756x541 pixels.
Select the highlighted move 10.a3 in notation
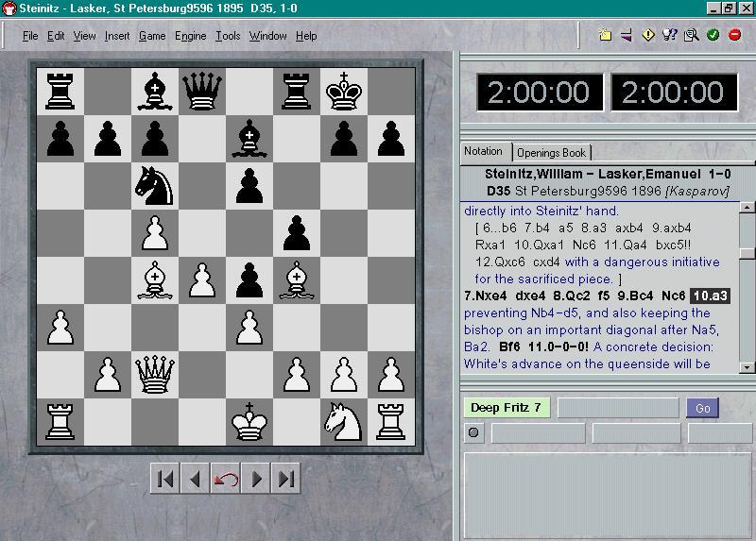coord(710,296)
